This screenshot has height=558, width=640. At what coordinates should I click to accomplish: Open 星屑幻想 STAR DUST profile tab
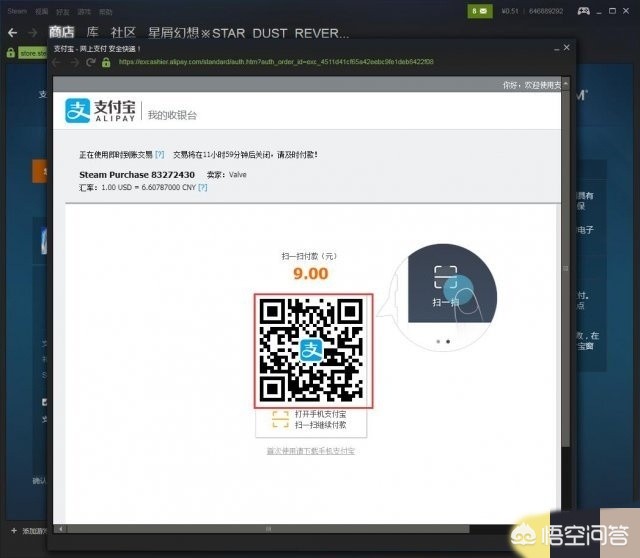(x=248, y=33)
